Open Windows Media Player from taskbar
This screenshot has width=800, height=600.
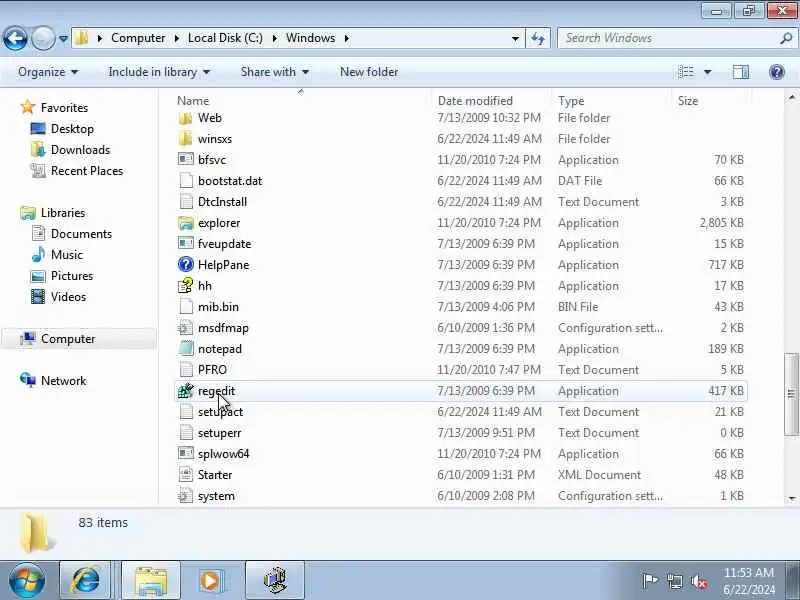click(x=210, y=581)
